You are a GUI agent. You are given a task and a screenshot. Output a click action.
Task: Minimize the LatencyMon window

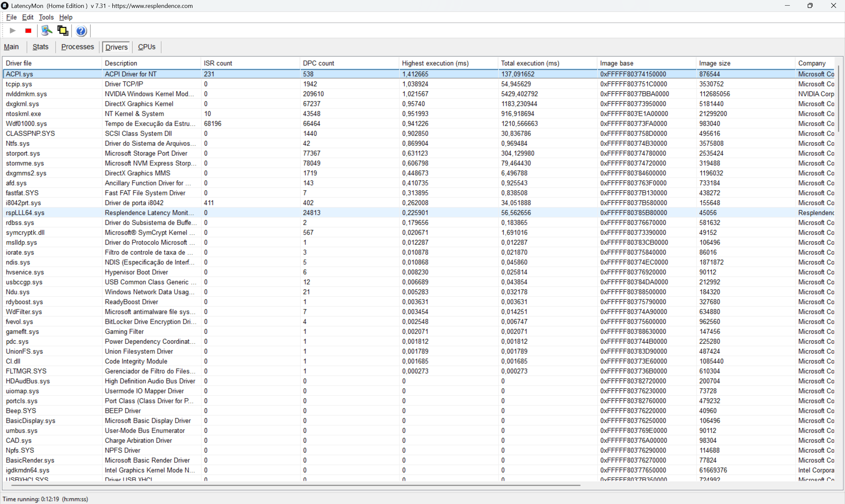pyautogui.click(x=787, y=6)
